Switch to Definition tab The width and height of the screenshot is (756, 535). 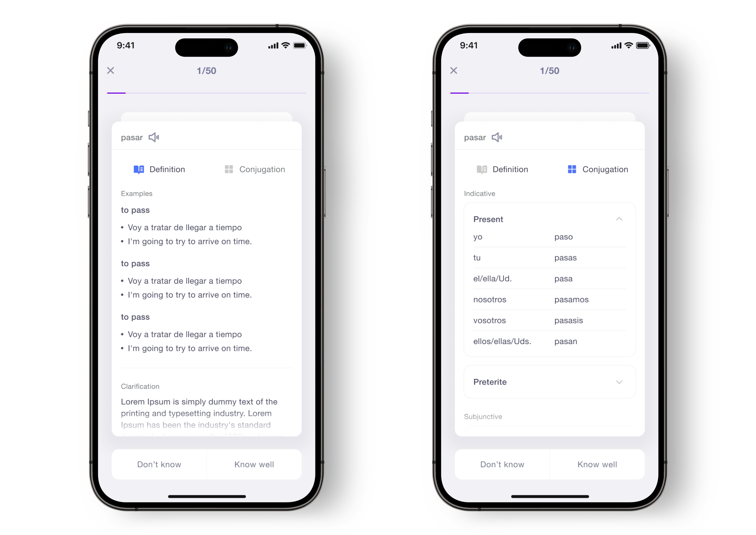(x=502, y=169)
